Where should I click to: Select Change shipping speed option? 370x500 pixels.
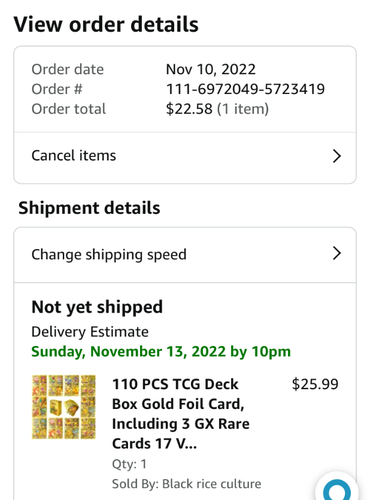click(185, 255)
